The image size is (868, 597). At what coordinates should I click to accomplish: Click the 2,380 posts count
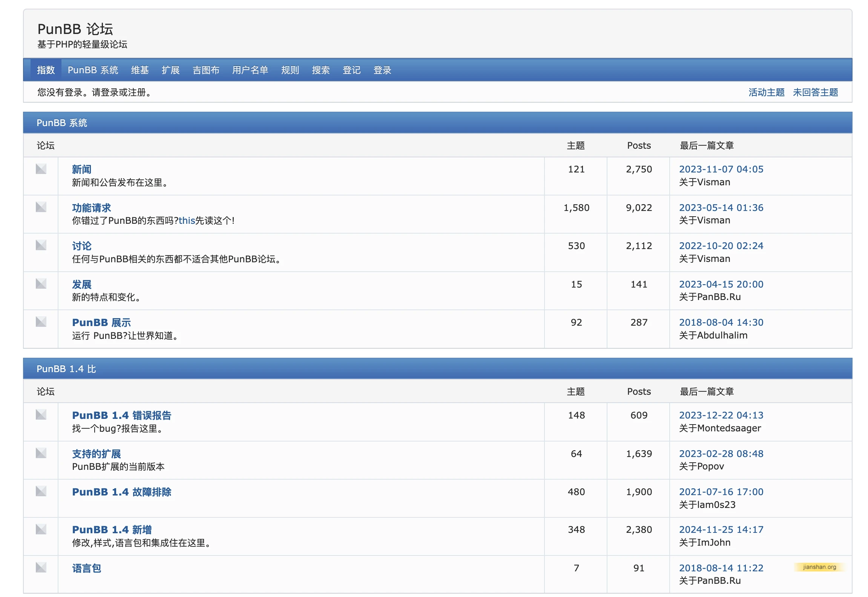[639, 529]
